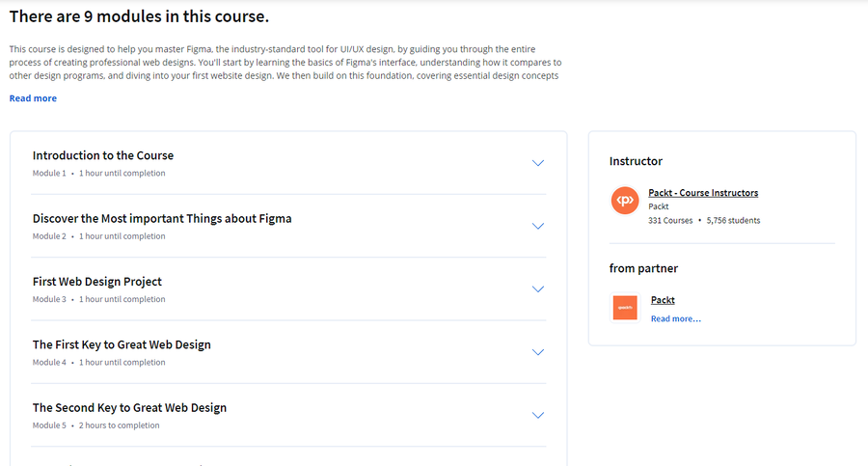Screen dimensions: 868x466
Task: Open the Packt partner link
Action: [x=663, y=300]
